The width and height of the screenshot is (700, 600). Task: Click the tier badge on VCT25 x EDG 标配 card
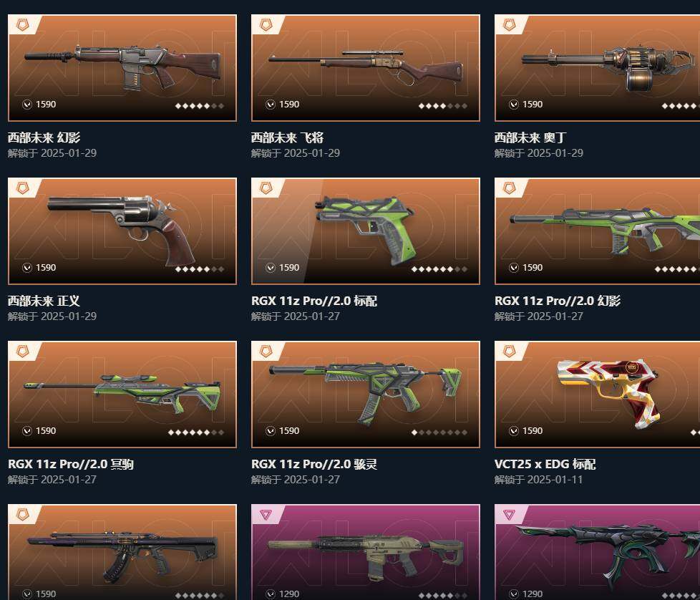pyautogui.click(x=509, y=351)
